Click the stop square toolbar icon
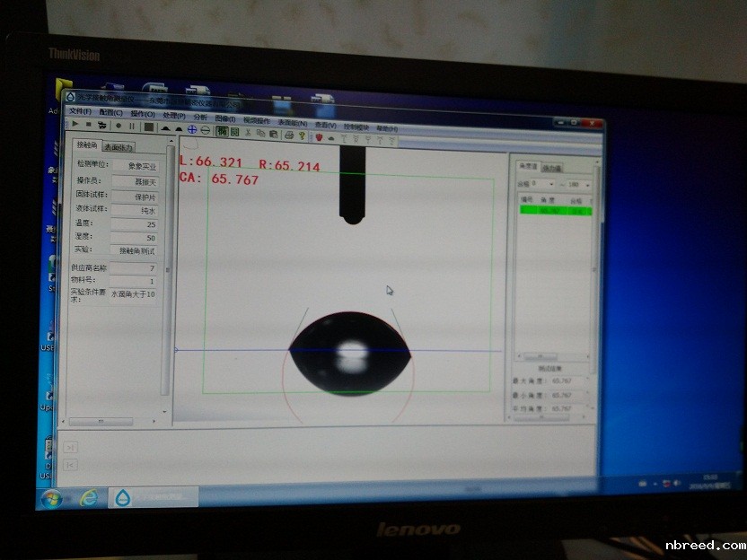 coord(88,126)
